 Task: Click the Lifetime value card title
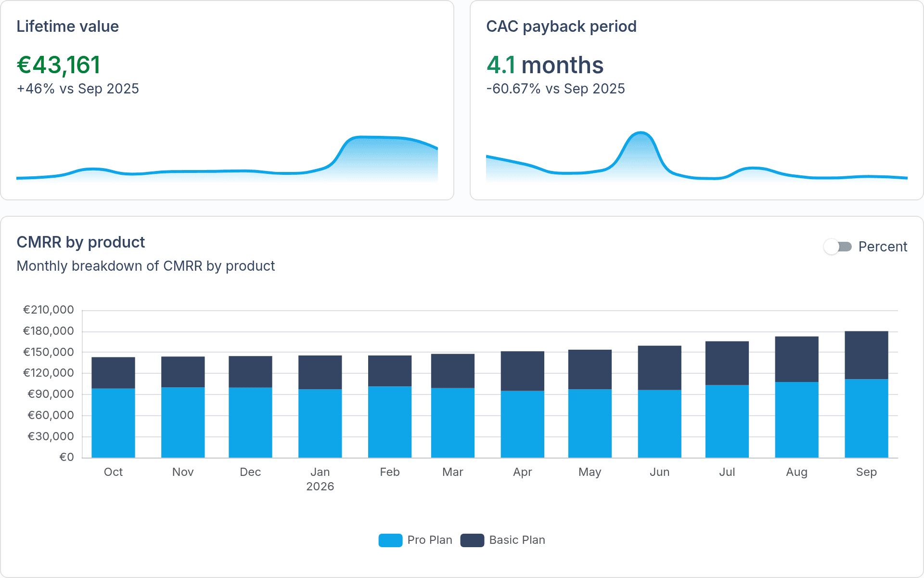pyautogui.click(x=67, y=26)
